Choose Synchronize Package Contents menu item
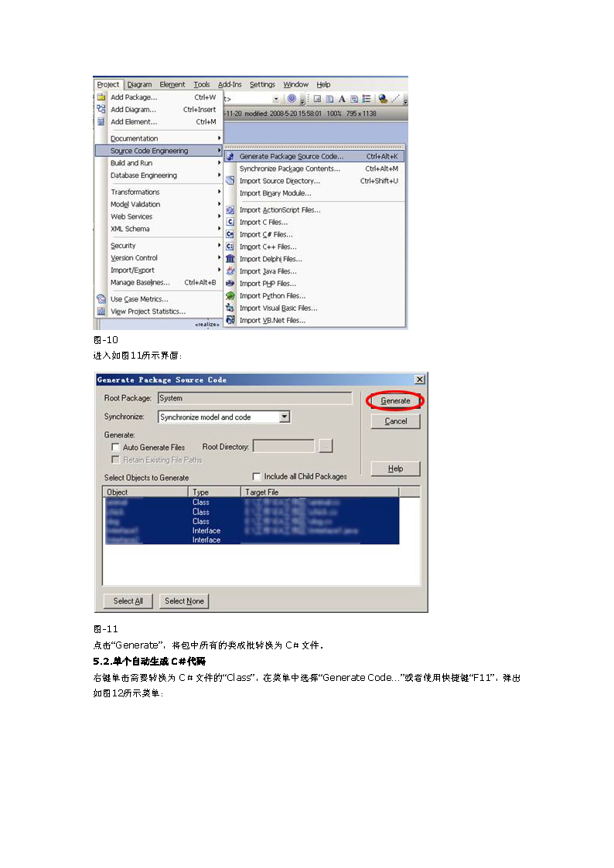Image resolution: width=614 pixels, height=868 pixels. [315, 168]
